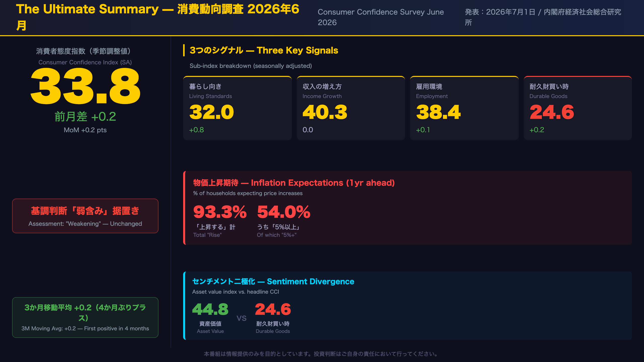The height and width of the screenshot is (362, 644).
Task: Click the +0.8 change under Living Standards
Action: [196, 130]
